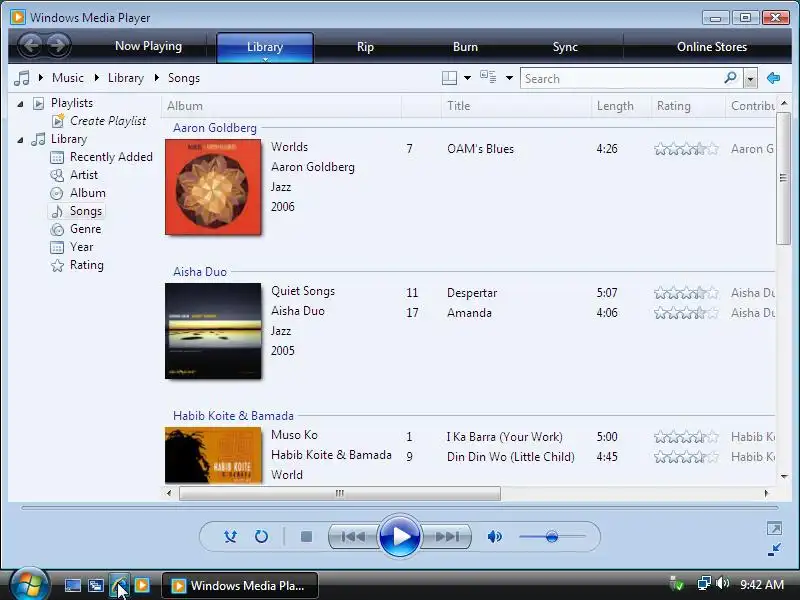Click the Worlds album cover

pos(213,187)
